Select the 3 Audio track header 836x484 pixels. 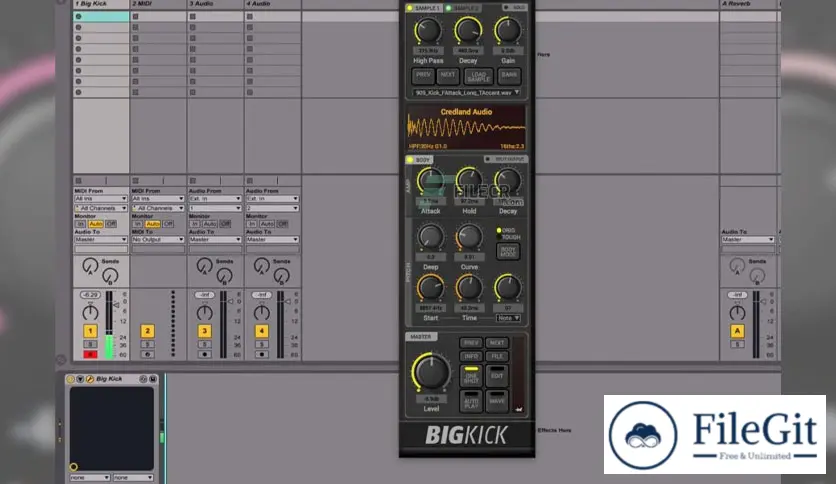pos(215,4)
